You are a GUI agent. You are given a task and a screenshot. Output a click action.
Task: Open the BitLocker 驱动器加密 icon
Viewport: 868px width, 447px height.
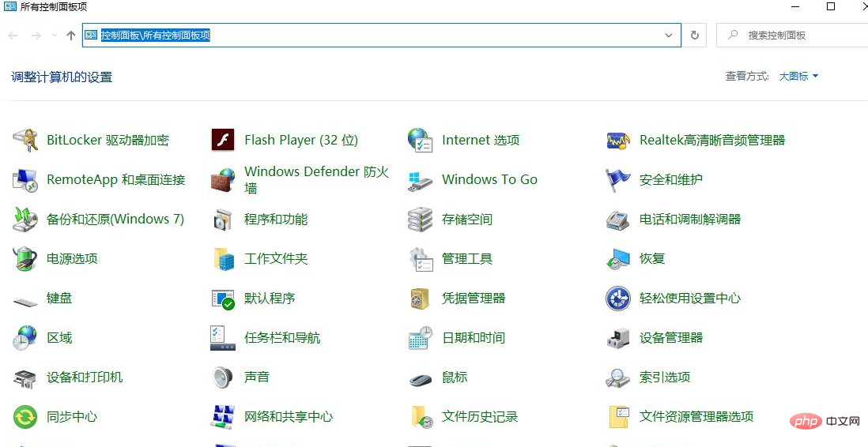coord(25,140)
